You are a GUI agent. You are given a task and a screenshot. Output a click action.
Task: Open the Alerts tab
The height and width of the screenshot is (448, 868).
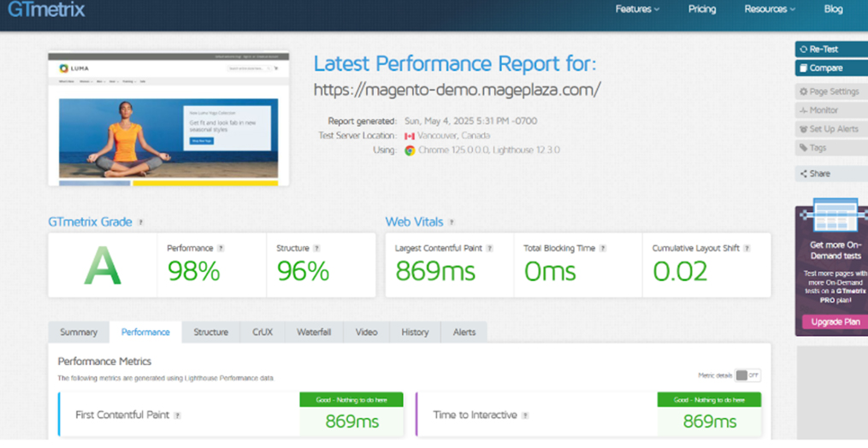point(464,333)
